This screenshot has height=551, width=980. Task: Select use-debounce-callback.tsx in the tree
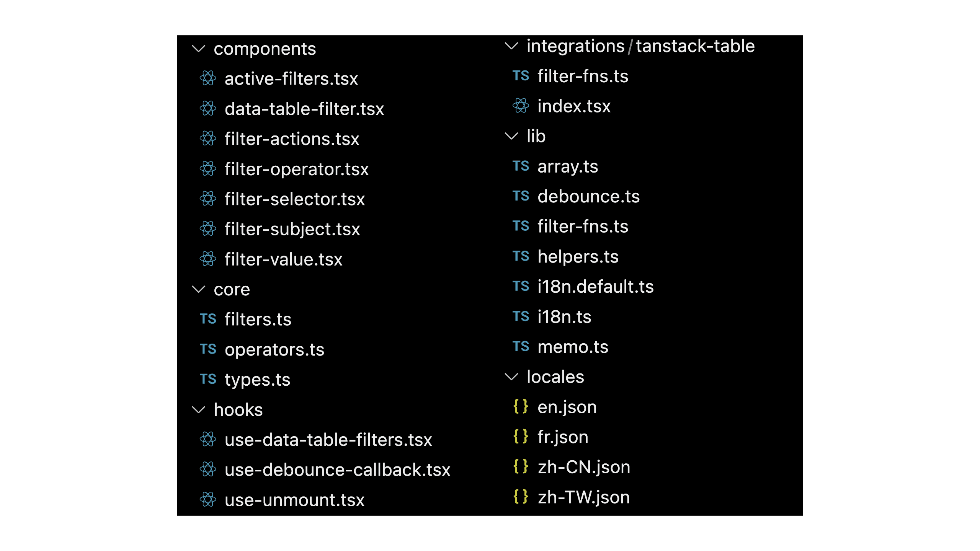[337, 469]
